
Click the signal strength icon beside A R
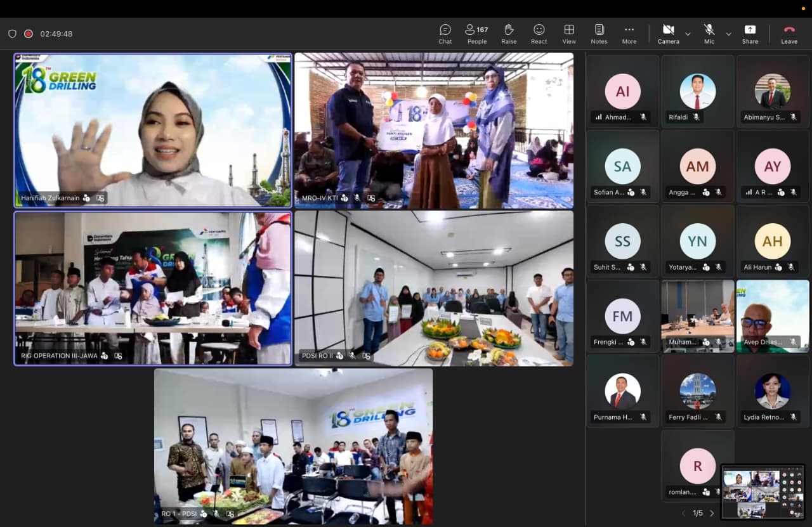[749, 192]
